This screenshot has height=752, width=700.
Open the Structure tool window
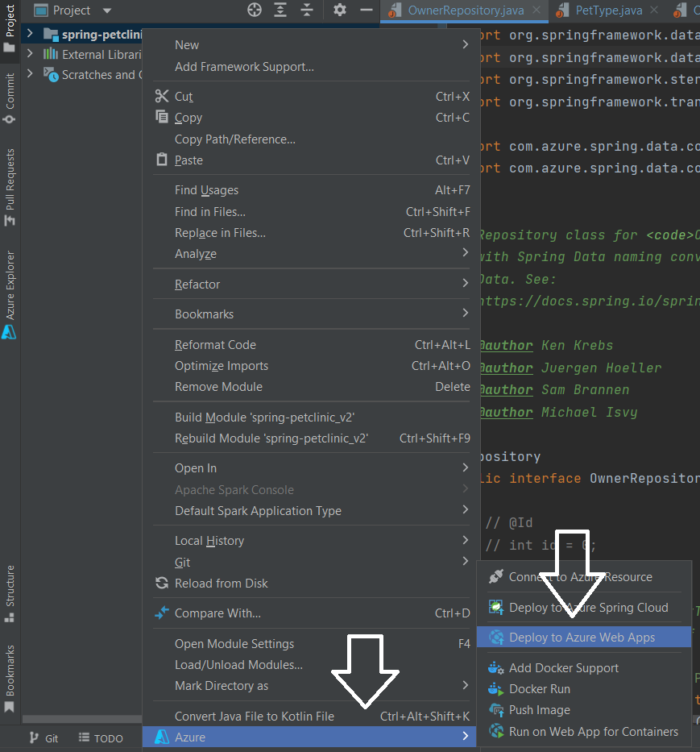click(x=10, y=594)
